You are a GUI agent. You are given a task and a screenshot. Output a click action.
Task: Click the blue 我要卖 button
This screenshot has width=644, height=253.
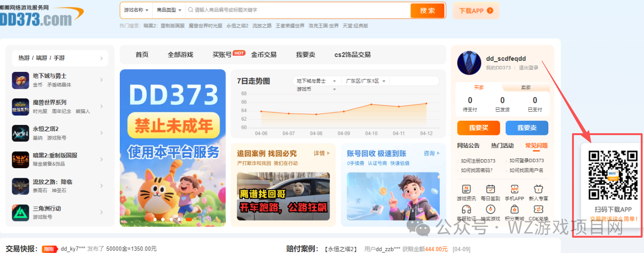pyautogui.click(x=527, y=128)
